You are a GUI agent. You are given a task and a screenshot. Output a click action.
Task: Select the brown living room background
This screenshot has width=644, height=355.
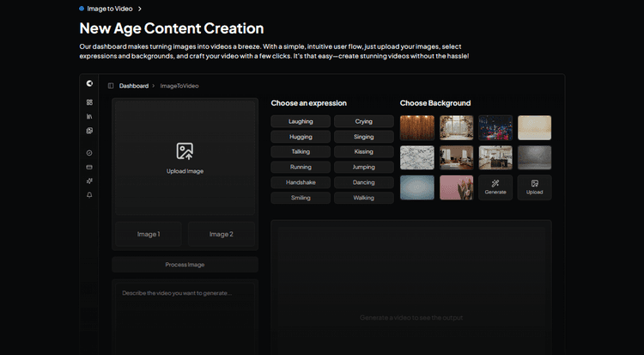pos(456,157)
